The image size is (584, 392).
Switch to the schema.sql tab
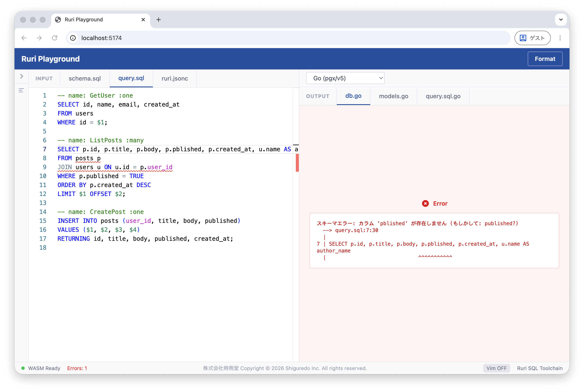85,78
